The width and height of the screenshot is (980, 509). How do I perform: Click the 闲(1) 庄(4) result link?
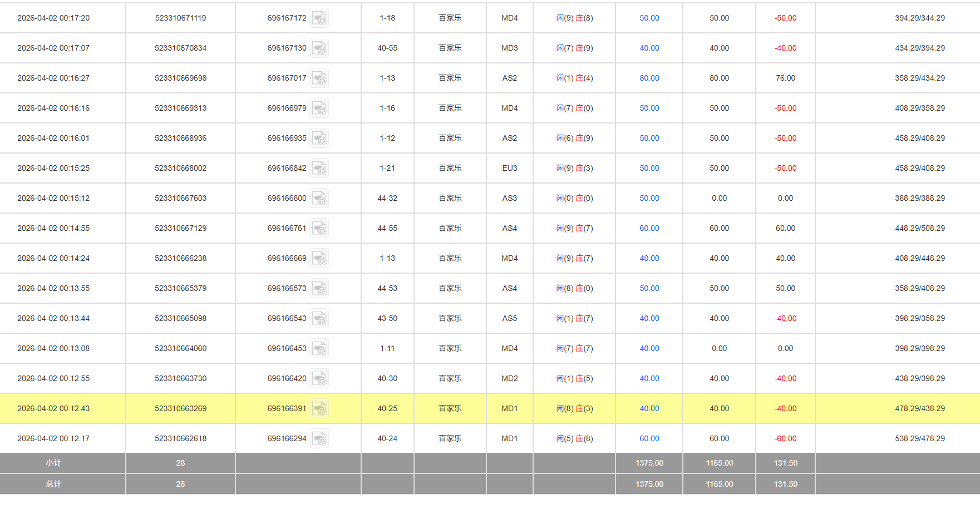(574, 78)
